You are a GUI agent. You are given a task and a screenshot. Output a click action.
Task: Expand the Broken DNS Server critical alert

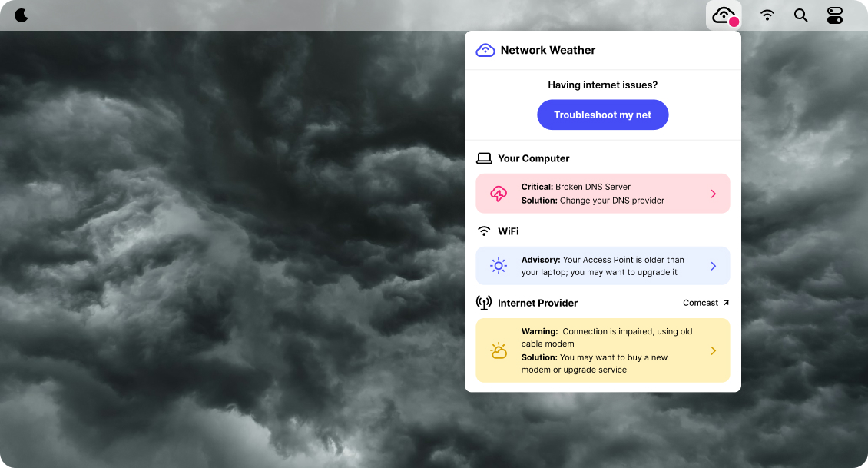tap(713, 193)
